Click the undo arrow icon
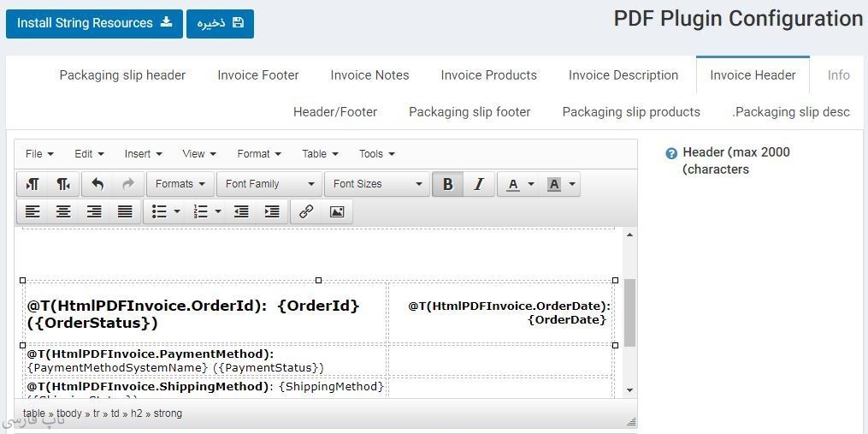868x434 pixels. click(x=97, y=184)
